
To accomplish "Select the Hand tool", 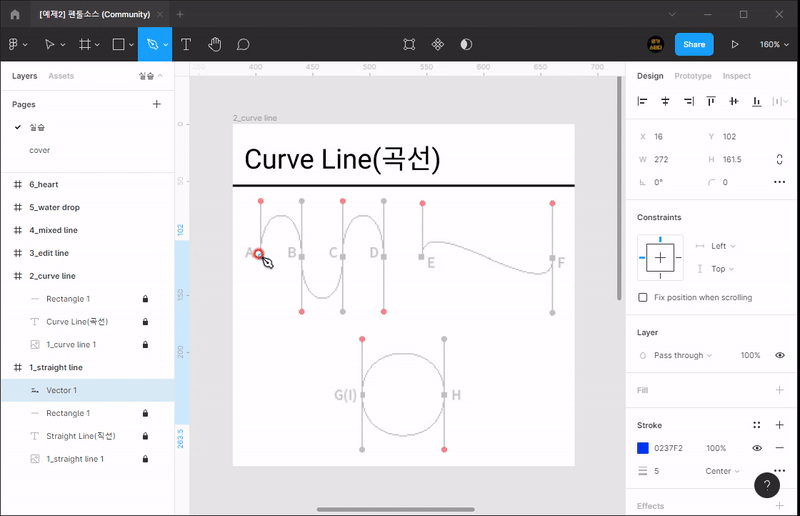I will point(215,44).
